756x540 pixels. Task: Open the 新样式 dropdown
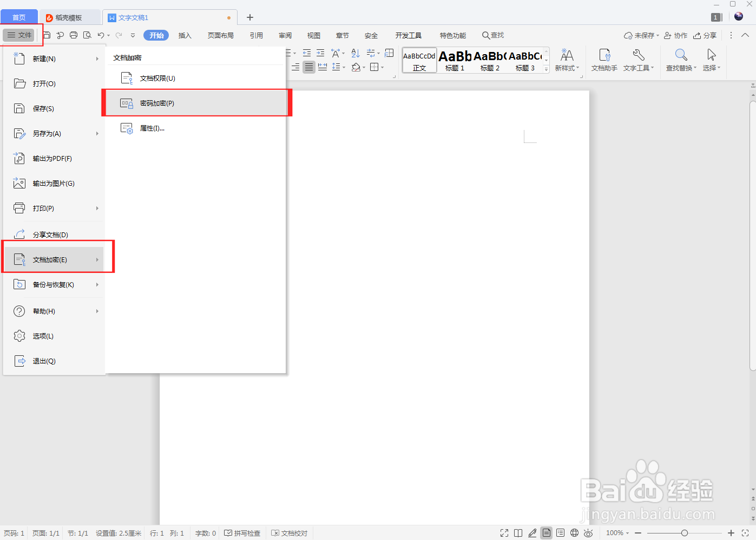(x=567, y=60)
